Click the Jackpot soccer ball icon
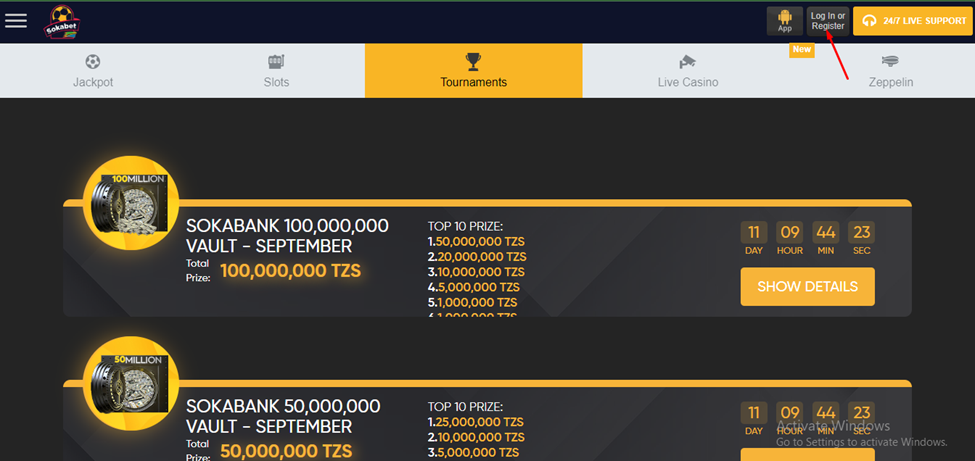975x461 pixels. (93, 62)
